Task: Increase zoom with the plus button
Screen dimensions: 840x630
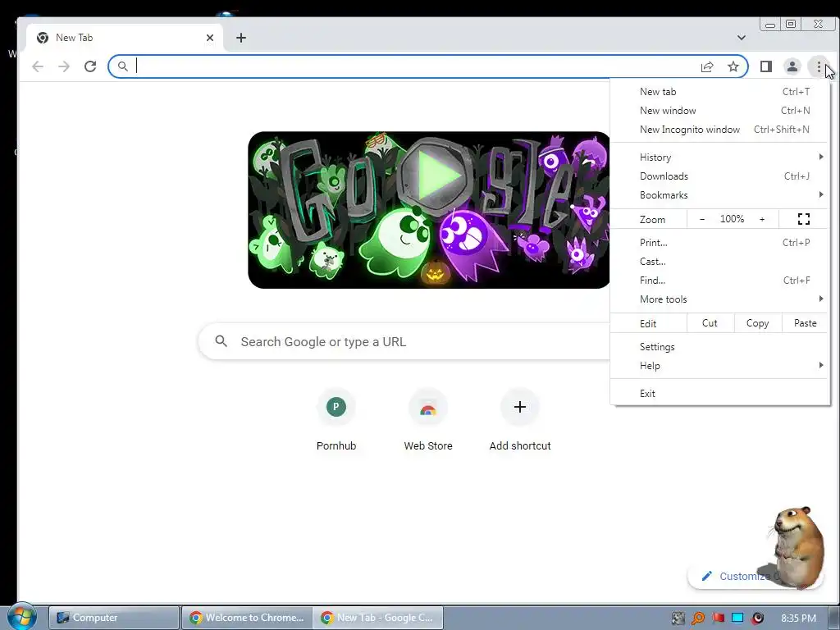Action: [762, 219]
